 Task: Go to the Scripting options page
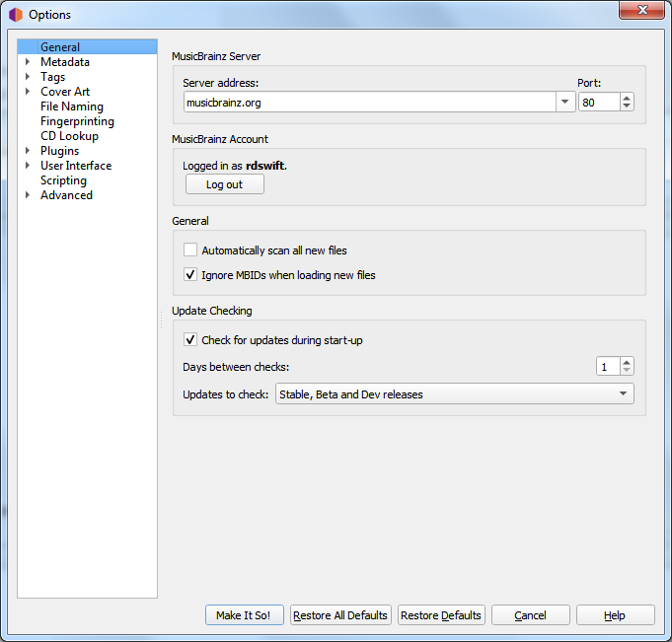[63, 180]
